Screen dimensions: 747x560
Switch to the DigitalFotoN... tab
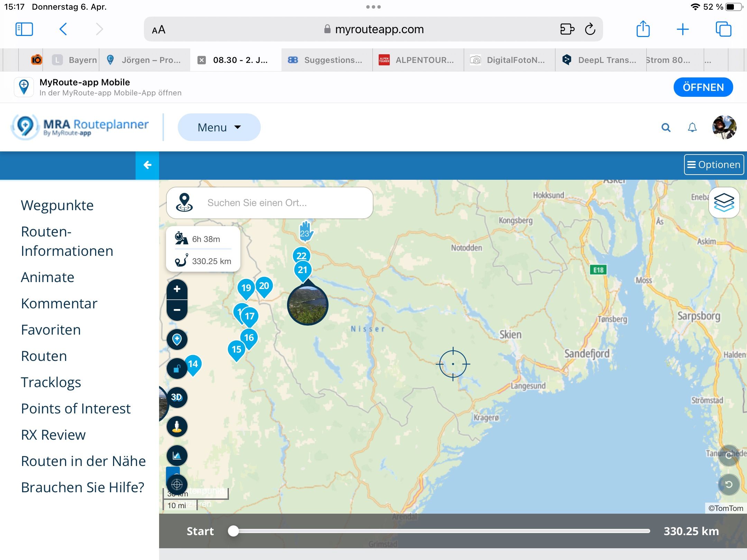509,60
